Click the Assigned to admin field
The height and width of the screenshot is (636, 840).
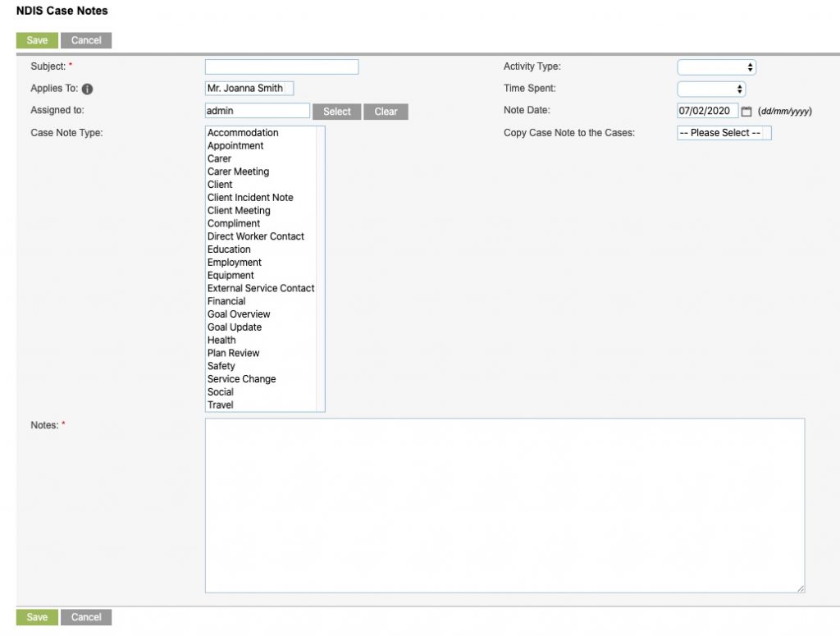(257, 111)
